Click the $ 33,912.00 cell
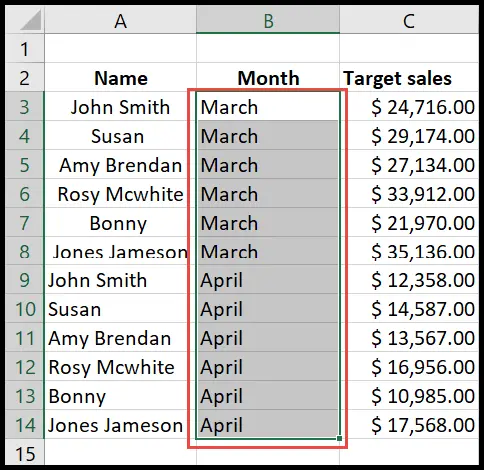The height and width of the screenshot is (470, 484). coord(409,193)
